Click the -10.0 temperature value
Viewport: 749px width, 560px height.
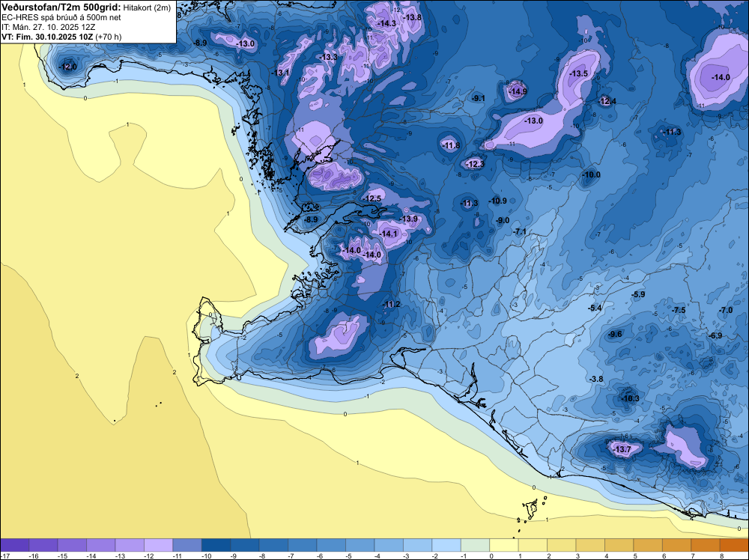(592, 174)
